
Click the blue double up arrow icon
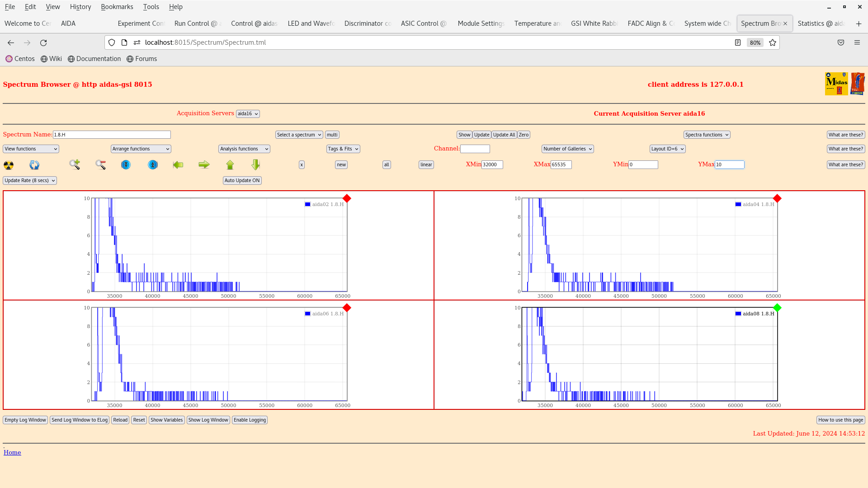point(153,165)
